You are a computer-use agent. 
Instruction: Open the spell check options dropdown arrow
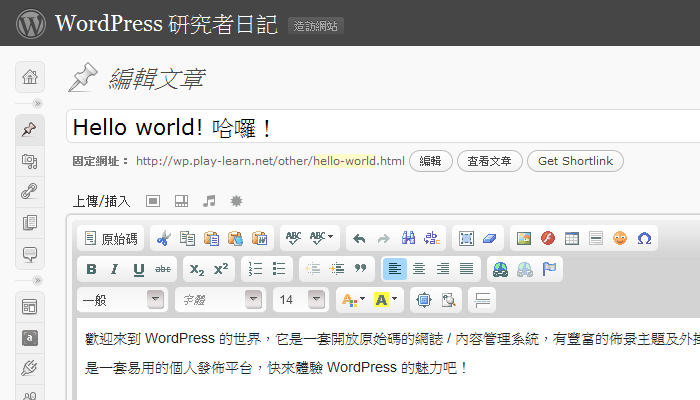tap(330, 237)
